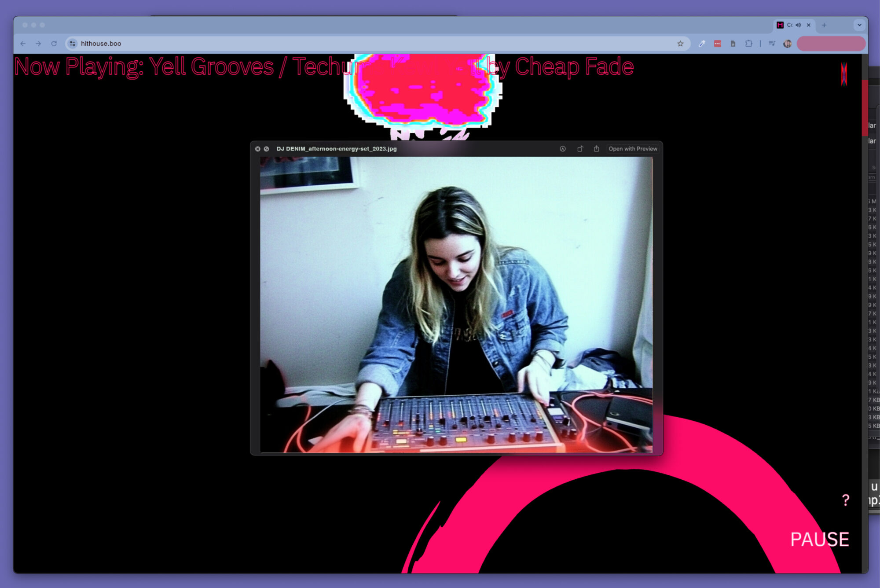Open Markup tool in Quick Look

(562, 149)
